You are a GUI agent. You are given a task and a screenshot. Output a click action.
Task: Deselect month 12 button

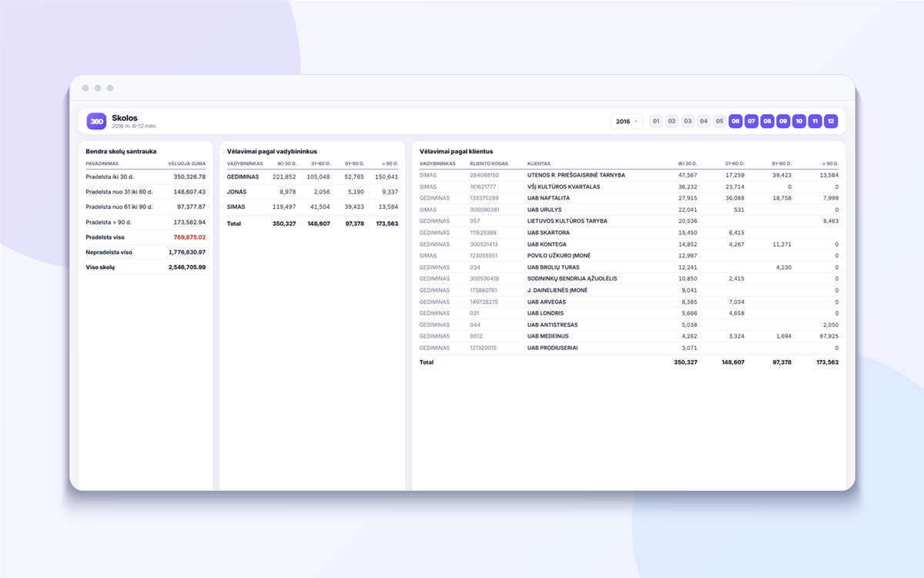831,121
